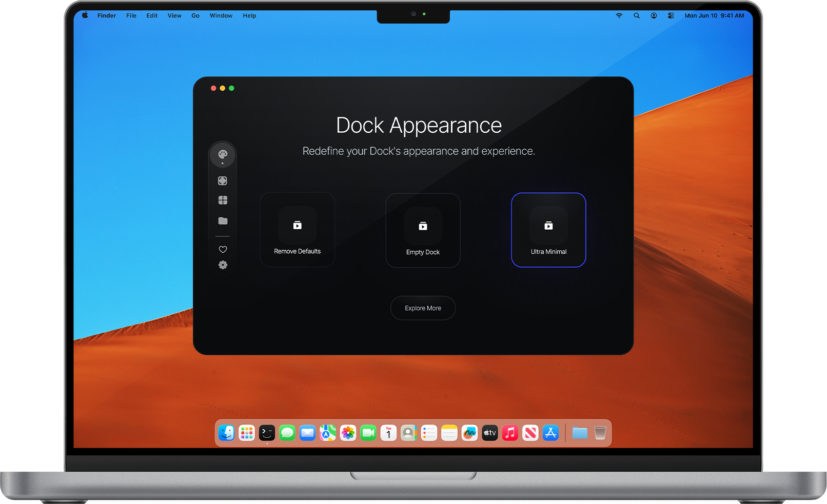
Task: Open the Help menu
Action: click(249, 16)
